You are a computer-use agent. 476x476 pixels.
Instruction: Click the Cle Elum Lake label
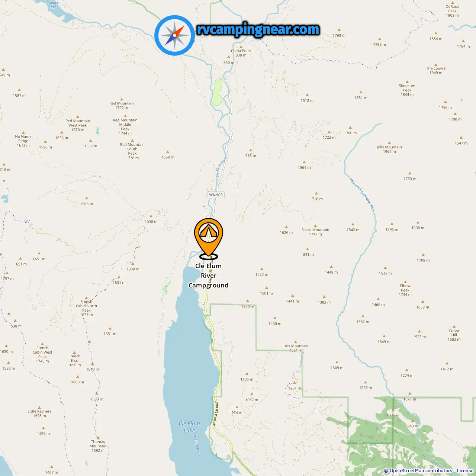189,427
